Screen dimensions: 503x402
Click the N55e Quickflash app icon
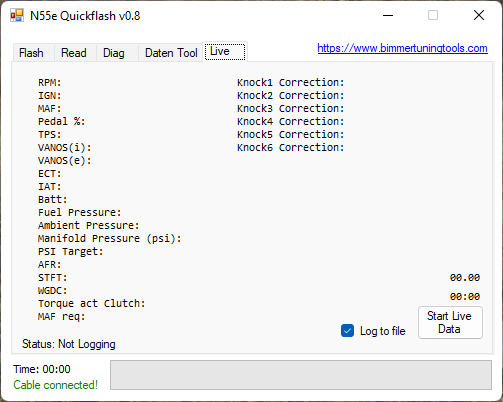coord(17,16)
